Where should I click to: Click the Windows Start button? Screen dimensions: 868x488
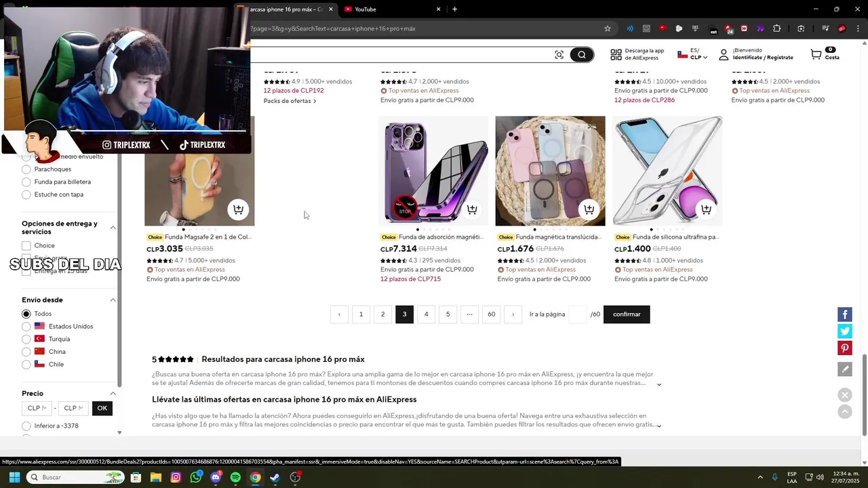[x=14, y=477]
